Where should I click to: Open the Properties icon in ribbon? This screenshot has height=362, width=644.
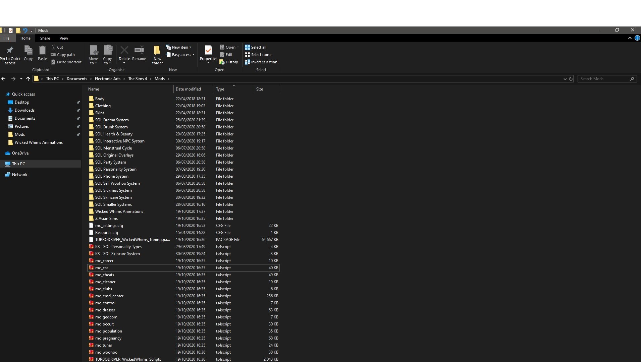[208, 51]
